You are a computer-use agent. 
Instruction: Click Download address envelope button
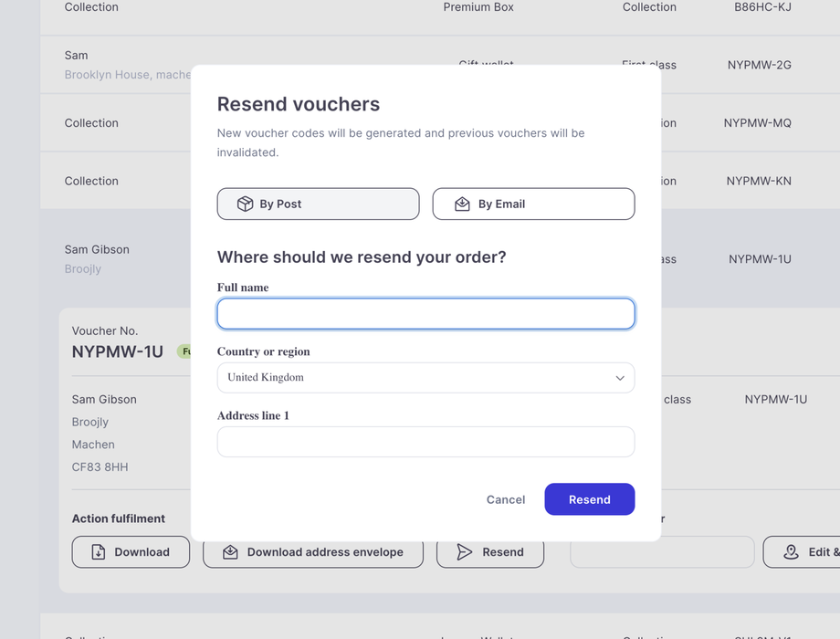313,552
